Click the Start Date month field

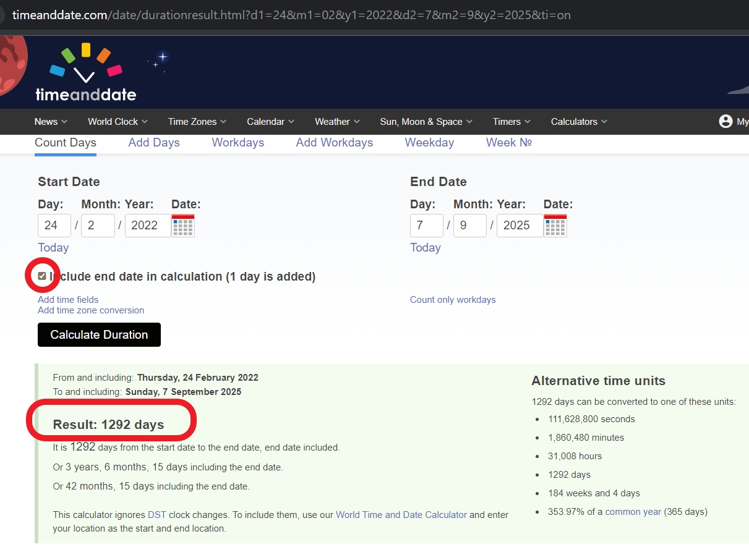click(98, 226)
